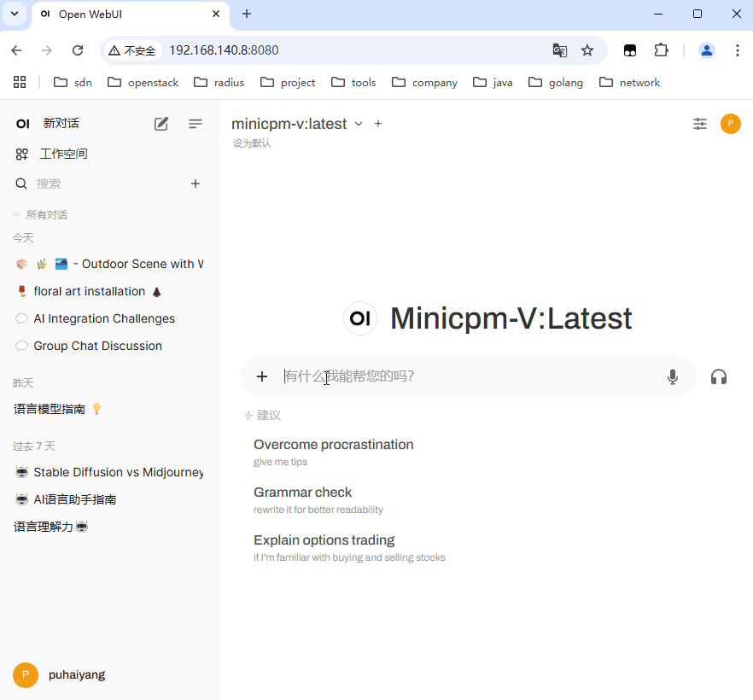
Task: Collapse the sidebar with the lines icon
Action: (195, 124)
